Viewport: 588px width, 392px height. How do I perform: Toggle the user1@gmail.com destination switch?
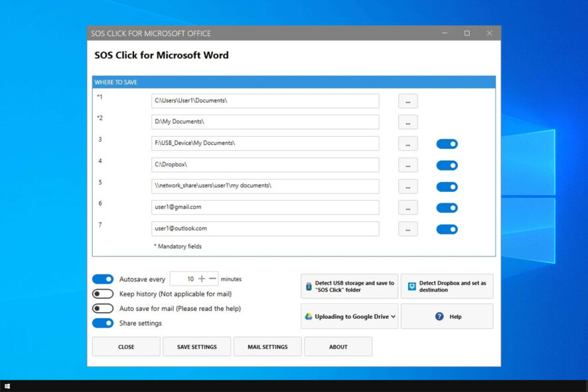[447, 208]
